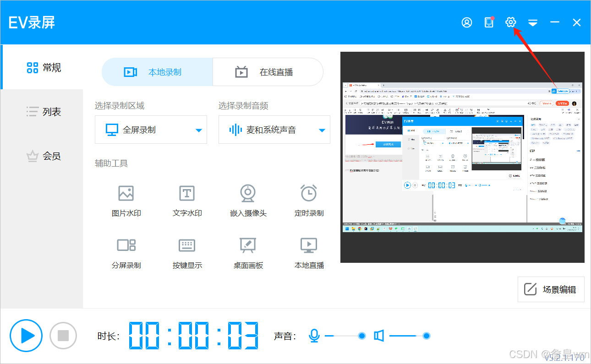Click the 场景编辑 button

click(551, 289)
